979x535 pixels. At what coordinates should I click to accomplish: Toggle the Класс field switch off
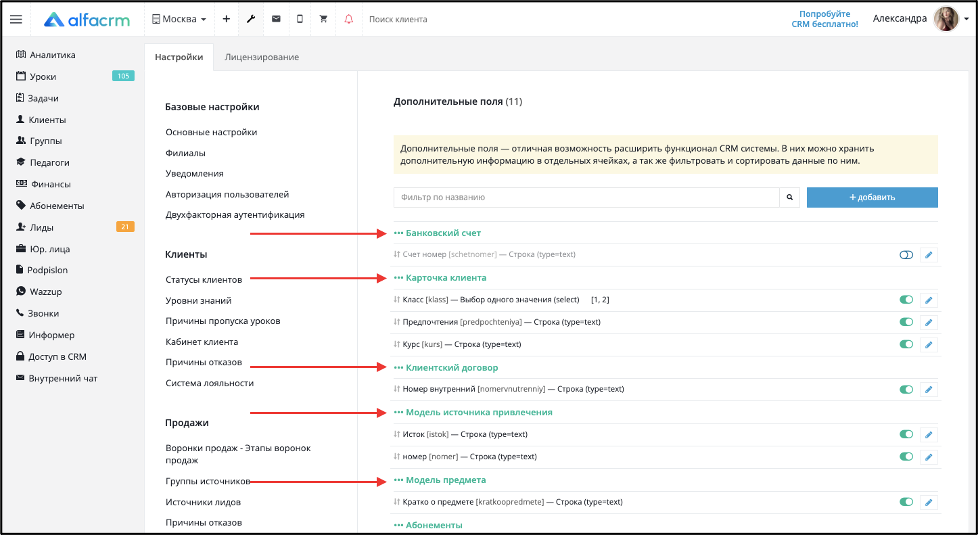(x=906, y=300)
